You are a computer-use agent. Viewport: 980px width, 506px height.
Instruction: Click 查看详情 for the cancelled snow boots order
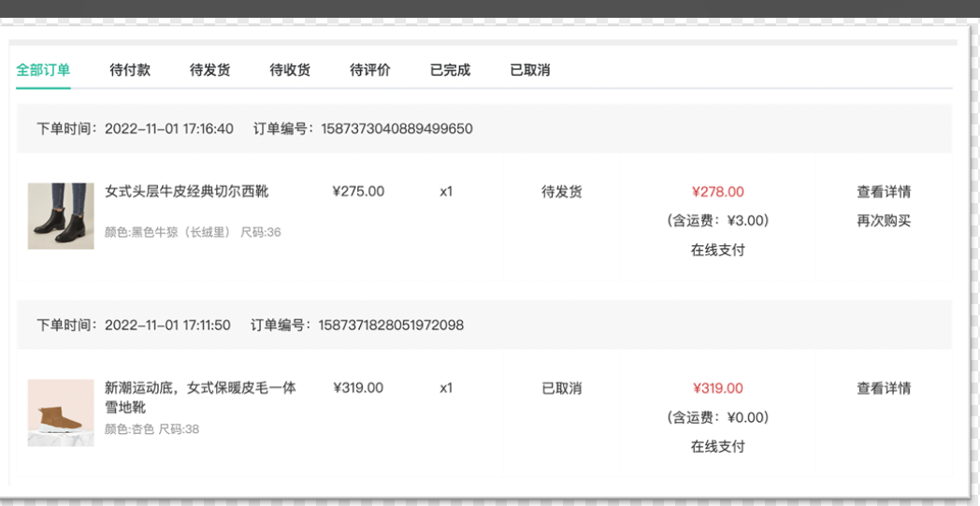884,388
